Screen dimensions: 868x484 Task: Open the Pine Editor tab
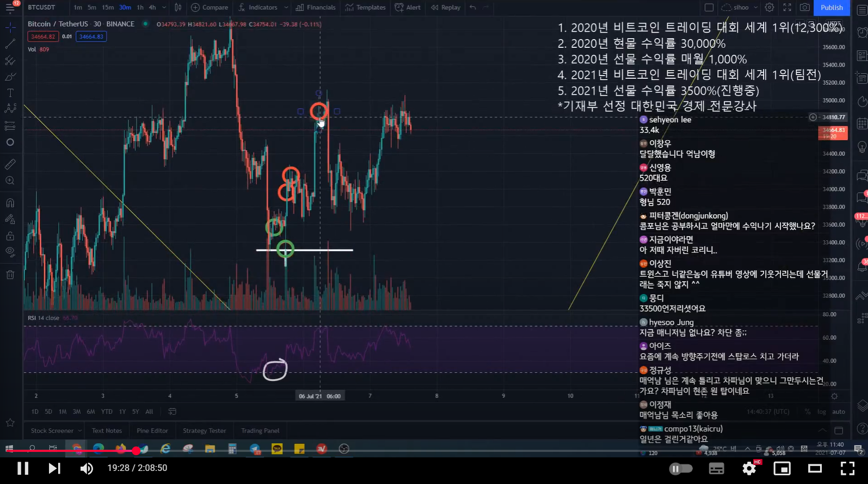click(152, 431)
